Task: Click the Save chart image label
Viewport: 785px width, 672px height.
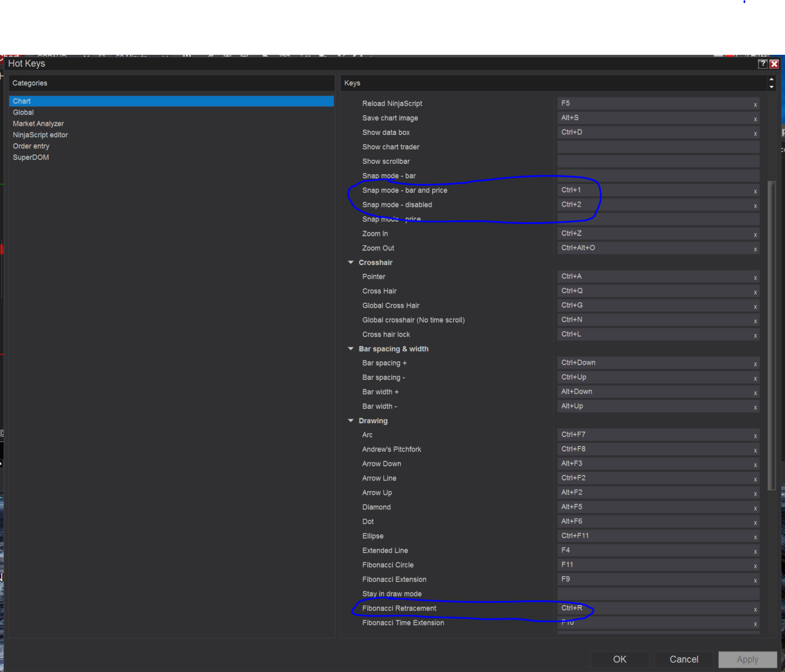Action: [x=390, y=118]
